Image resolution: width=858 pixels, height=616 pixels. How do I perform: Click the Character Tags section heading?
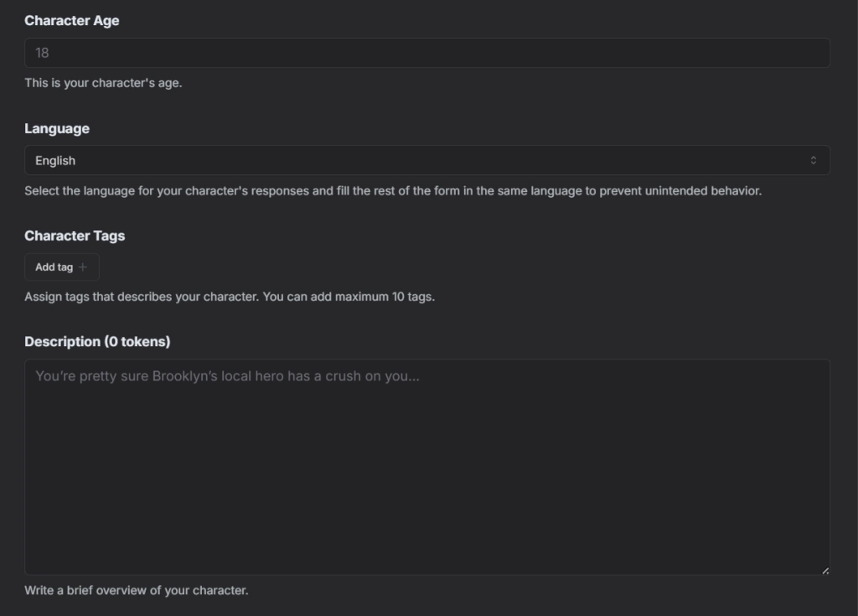(74, 236)
